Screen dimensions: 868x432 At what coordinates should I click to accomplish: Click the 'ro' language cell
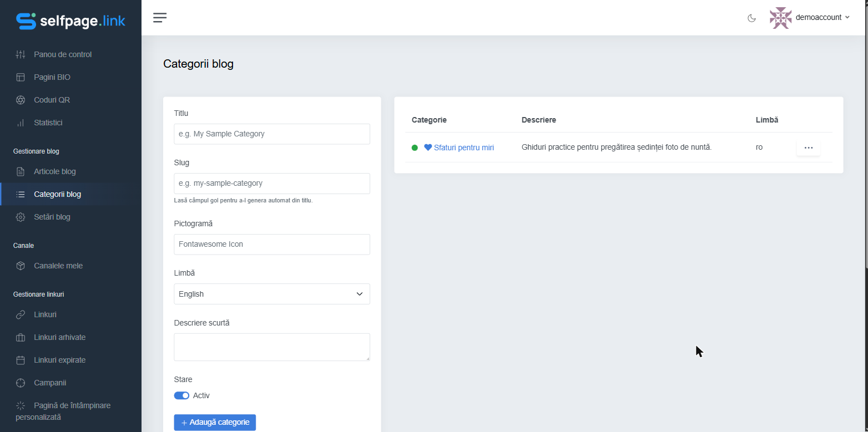click(x=759, y=148)
